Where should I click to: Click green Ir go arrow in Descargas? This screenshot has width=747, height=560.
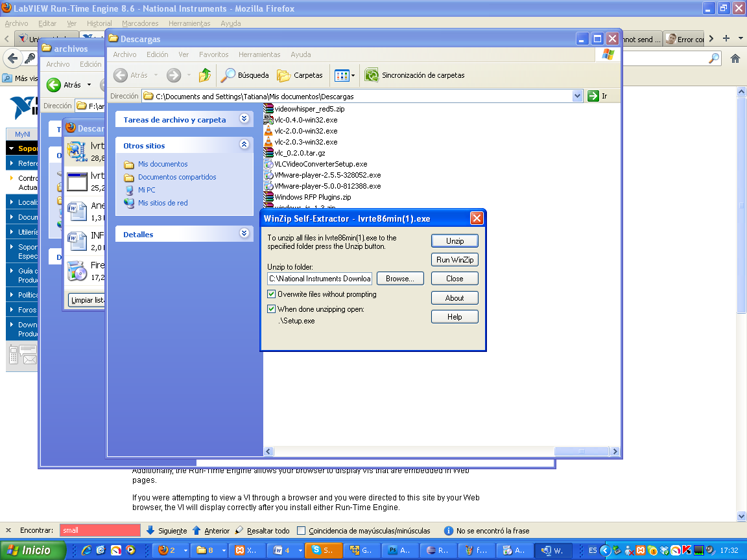tap(593, 96)
